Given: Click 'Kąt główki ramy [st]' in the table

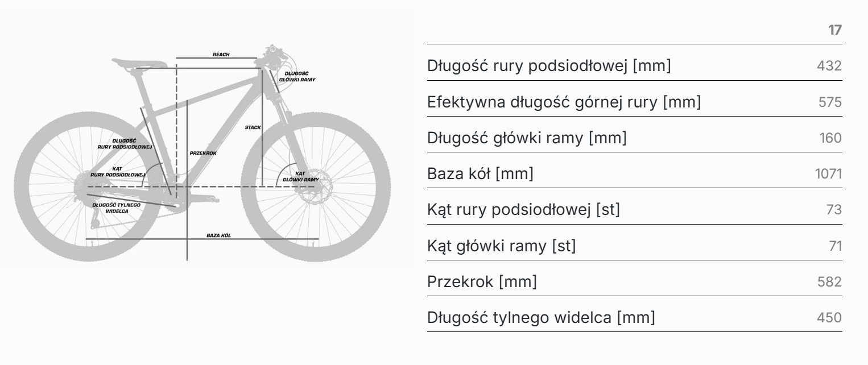Looking at the screenshot, I should click(501, 247).
